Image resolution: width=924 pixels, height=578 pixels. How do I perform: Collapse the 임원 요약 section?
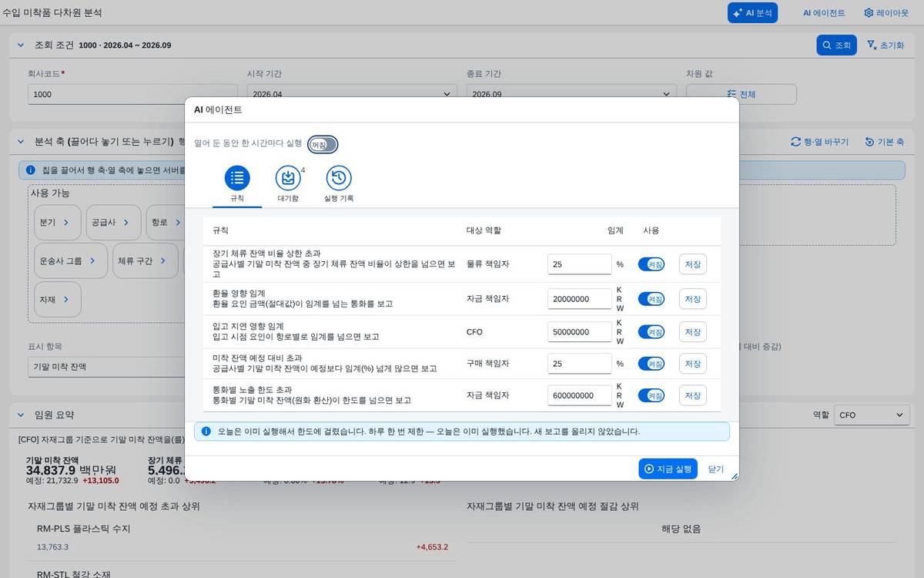point(21,415)
